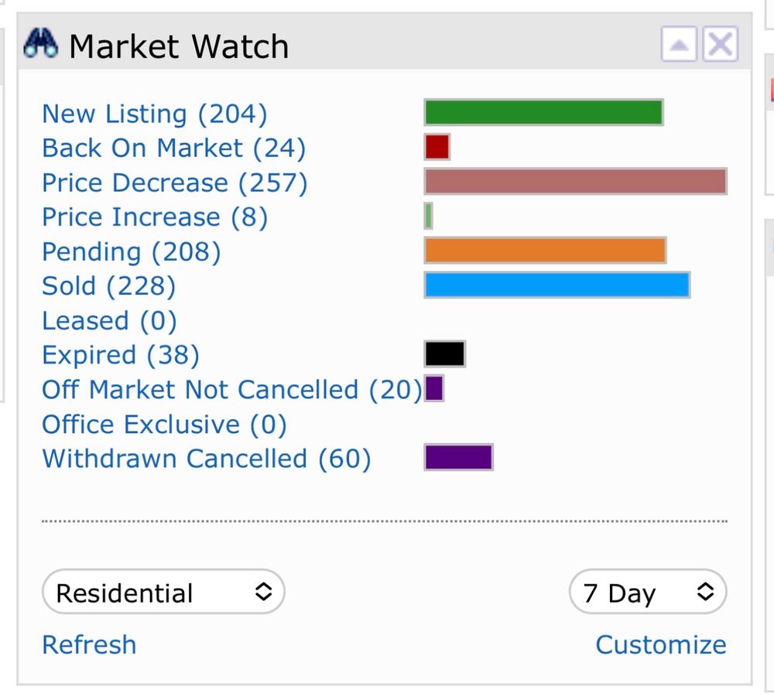Open the Residential property type dropdown
The height and width of the screenshot is (700, 774).
coord(163,592)
